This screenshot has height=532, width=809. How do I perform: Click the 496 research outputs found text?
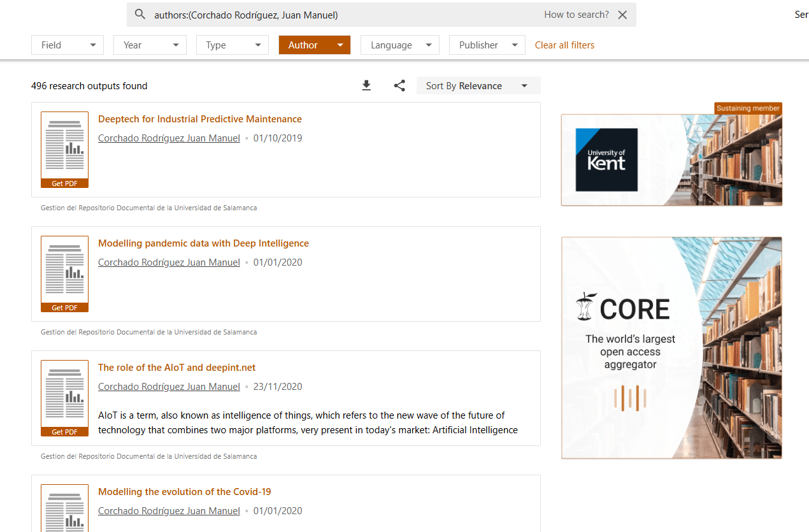[89, 86]
